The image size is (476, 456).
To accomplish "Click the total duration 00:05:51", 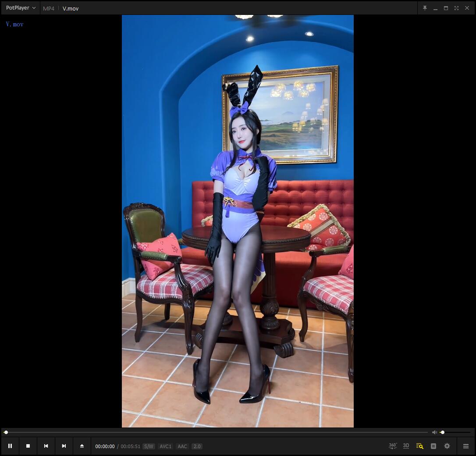I will [130, 446].
